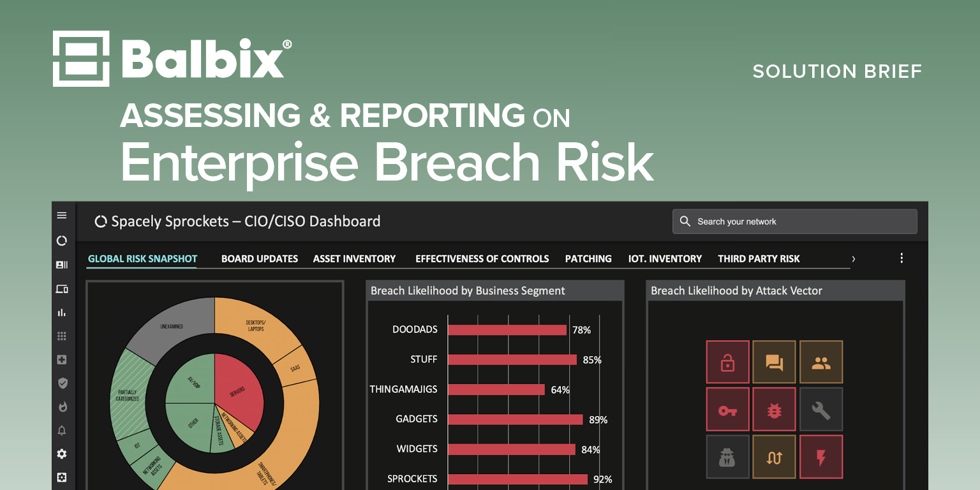
Task: Open the Patching tab
Action: 588,259
